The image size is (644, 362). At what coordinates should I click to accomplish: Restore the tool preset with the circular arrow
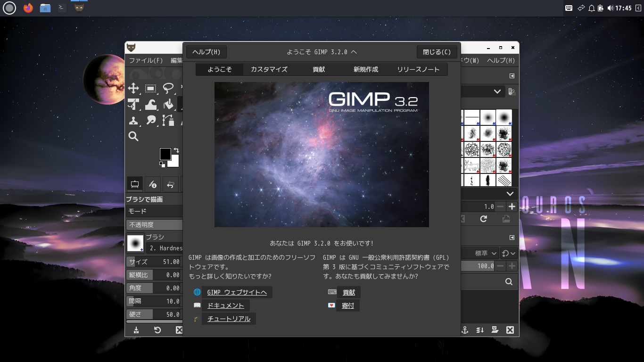[157, 330]
